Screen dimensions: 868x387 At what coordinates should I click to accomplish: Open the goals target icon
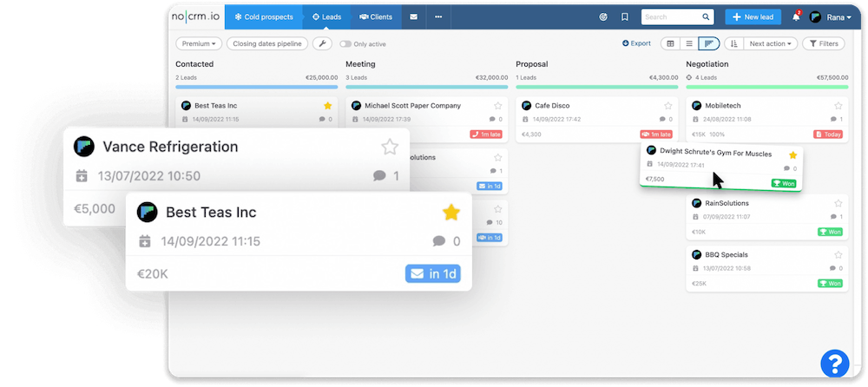click(603, 16)
